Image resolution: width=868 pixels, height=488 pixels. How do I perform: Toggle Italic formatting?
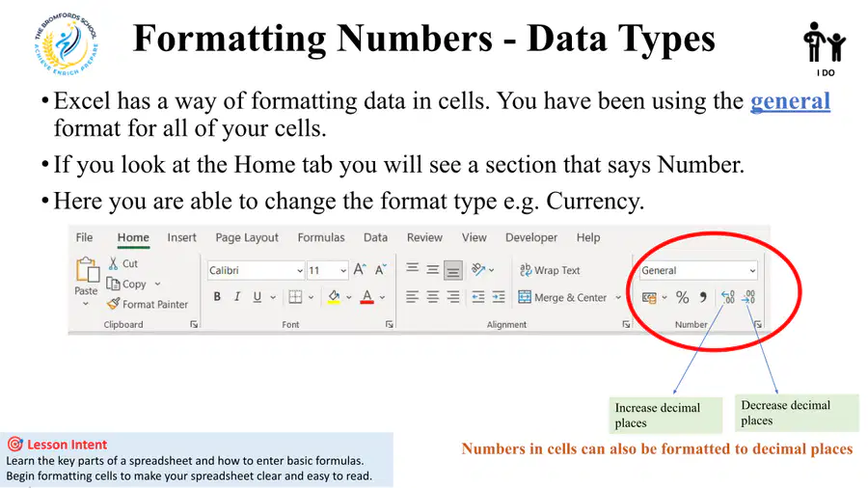237,297
